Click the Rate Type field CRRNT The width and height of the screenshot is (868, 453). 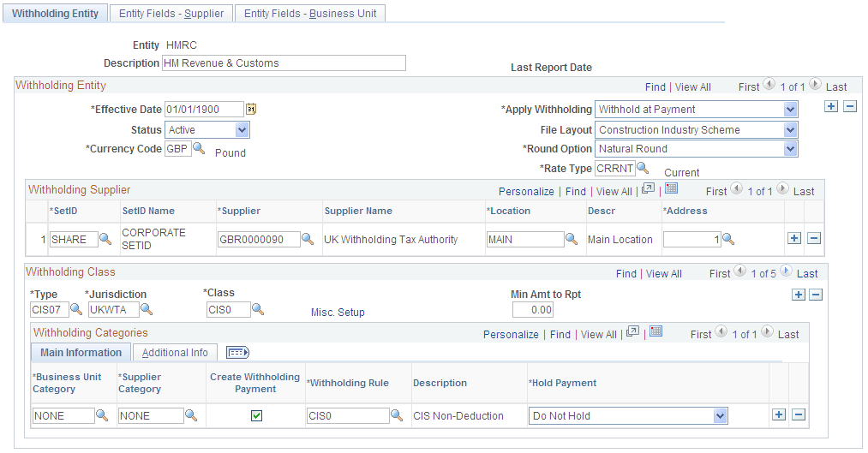[614, 168]
